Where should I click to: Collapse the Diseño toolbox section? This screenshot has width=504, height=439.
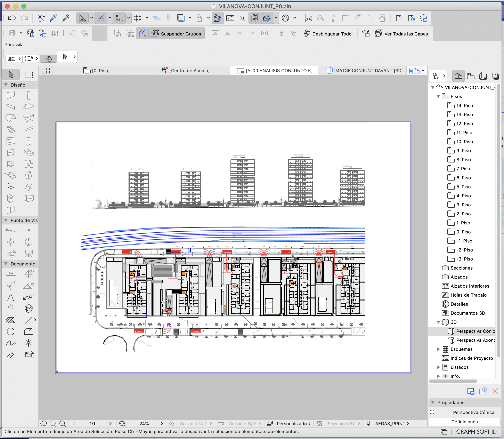(6, 85)
